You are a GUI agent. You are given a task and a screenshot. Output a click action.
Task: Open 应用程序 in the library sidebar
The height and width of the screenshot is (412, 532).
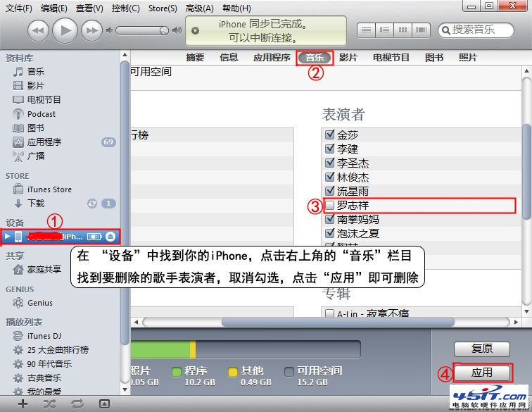[x=44, y=142]
